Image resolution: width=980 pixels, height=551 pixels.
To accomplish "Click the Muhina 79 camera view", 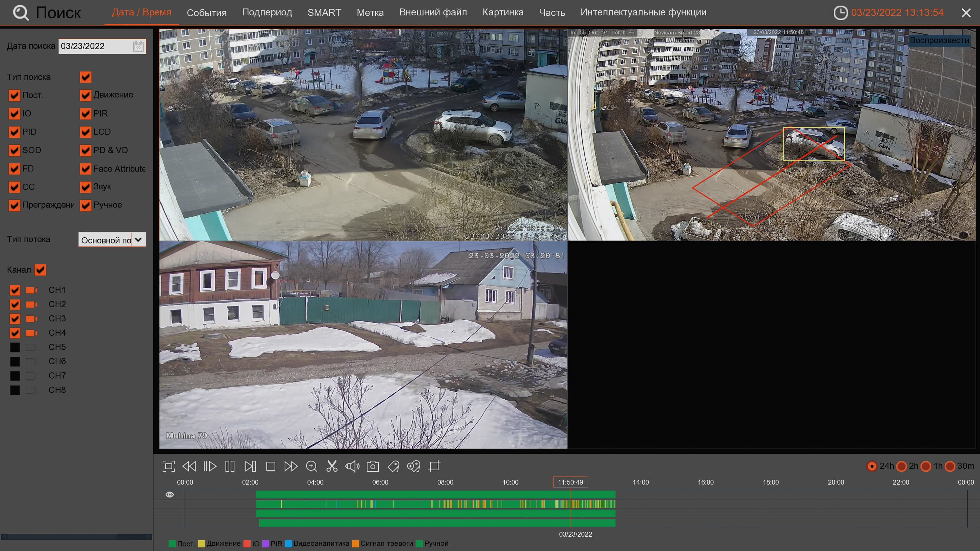I will (363, 344).
